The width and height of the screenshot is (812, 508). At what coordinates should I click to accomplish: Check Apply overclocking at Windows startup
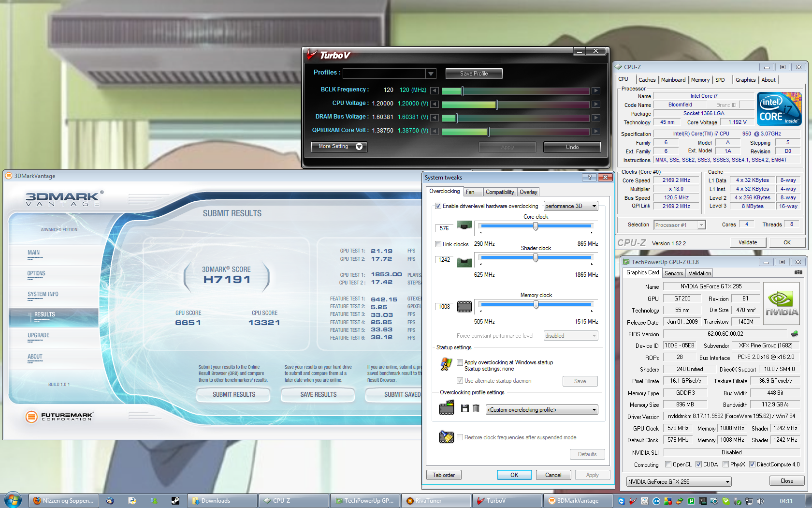pos(460,362)
